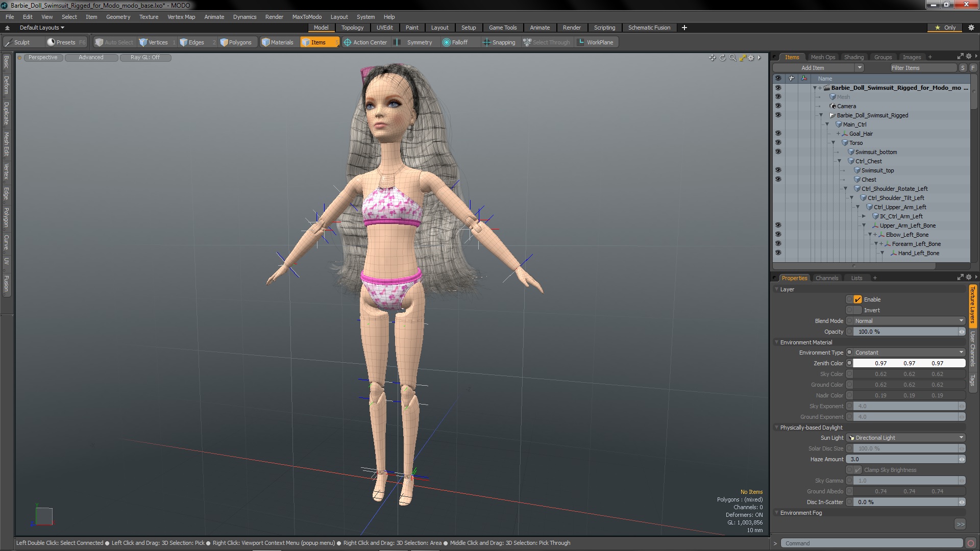This screenshot has width=980, height=551.
Task: Hide the Camera item via eye icon
Action: click(778, 106)
